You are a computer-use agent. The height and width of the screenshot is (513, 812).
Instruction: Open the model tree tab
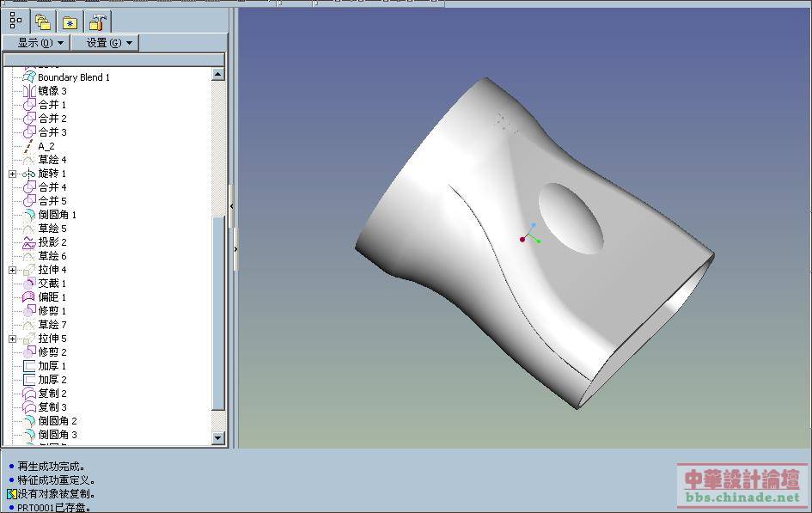[x=16, y=21]
